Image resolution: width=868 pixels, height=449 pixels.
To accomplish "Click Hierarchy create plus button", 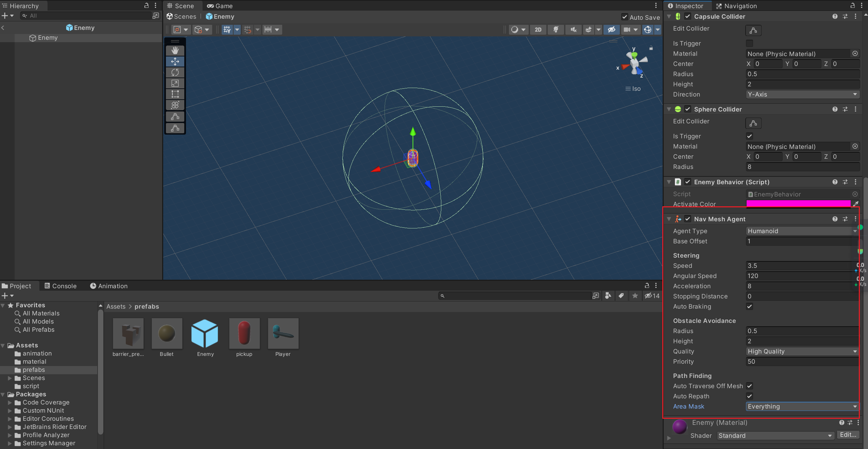I will (x=5, y=16).
